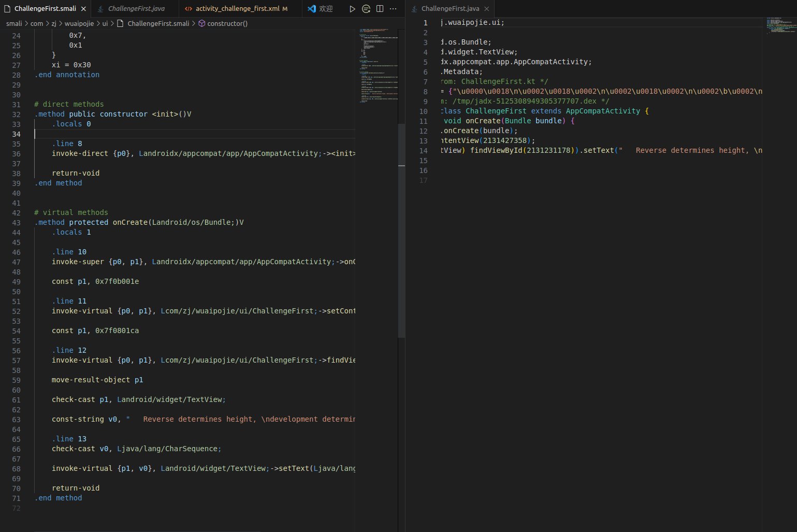Click the '# direct methods' comment
797x532 pixels.
[x=69, y=104]
